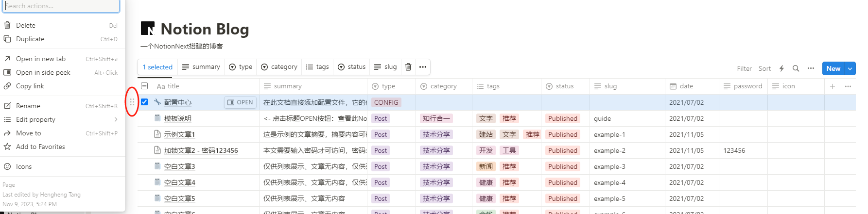The height and width of the screenshot is (214, 868).
Task: Open the tags column header menu
Action: (x=507, y=86)
